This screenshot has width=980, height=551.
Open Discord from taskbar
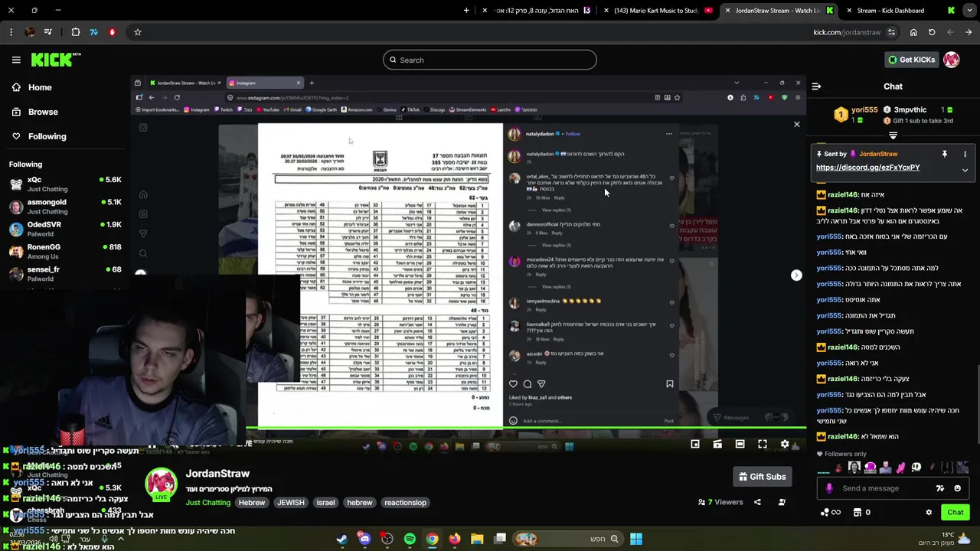pos(364,539)
